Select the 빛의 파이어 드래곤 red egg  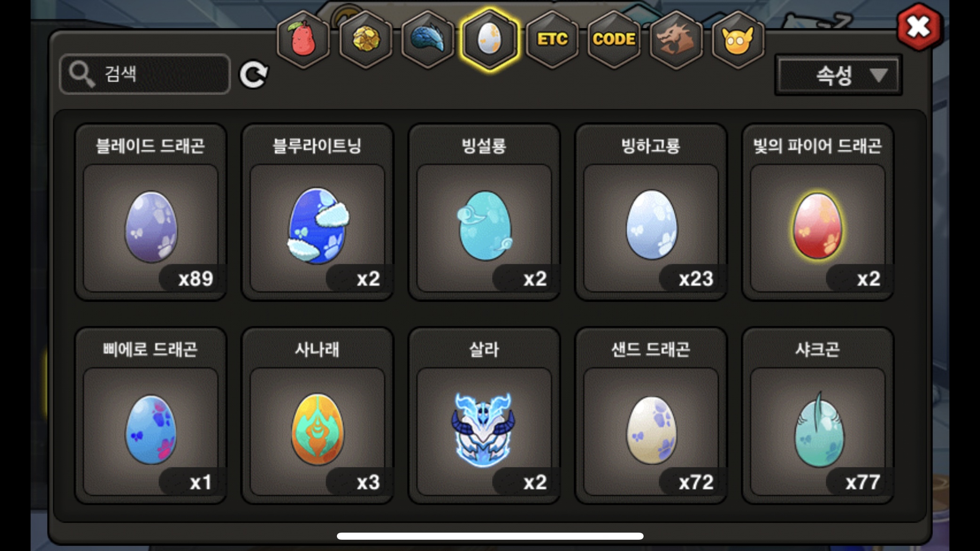[x=818, y=212]
